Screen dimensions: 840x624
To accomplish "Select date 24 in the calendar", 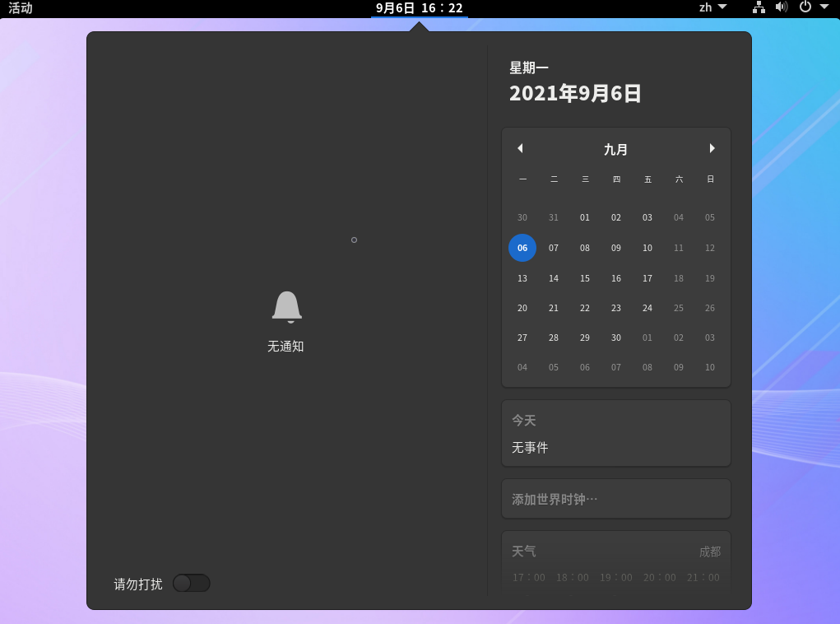I will [x=647, y=308].
